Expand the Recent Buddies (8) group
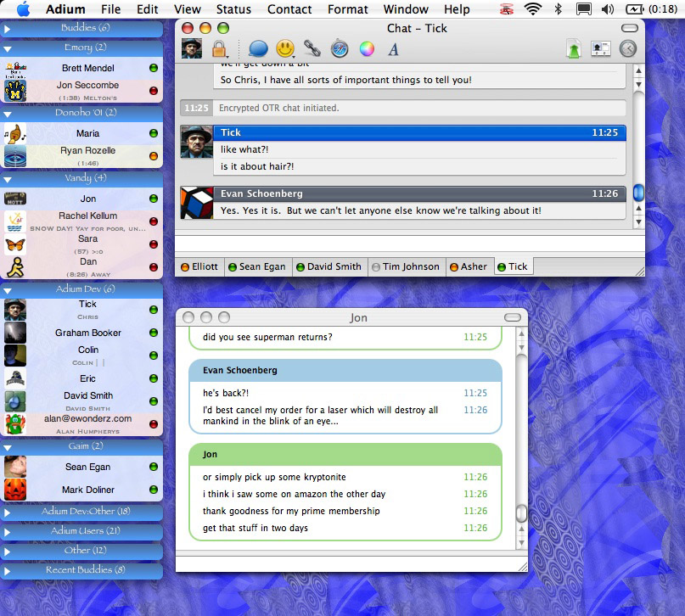This screenshot has width=685, height=616. 81,570
